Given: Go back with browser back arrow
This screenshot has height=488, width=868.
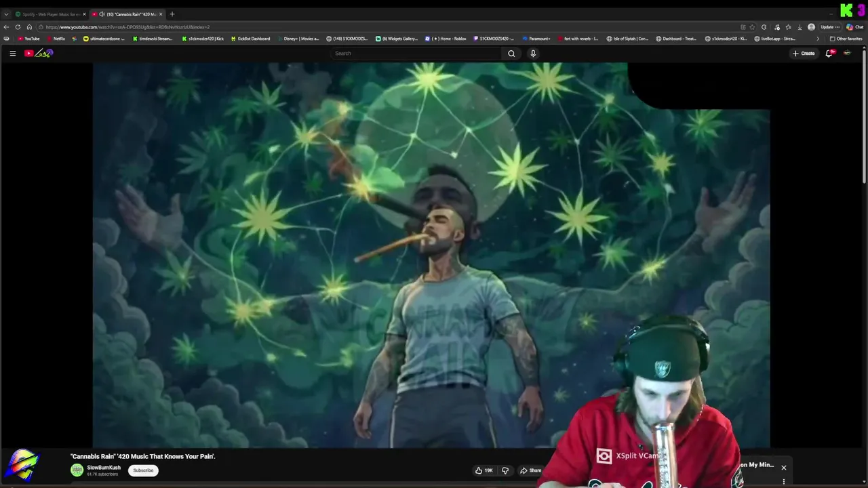Looking at the screenshot, I should click(7, 27).
